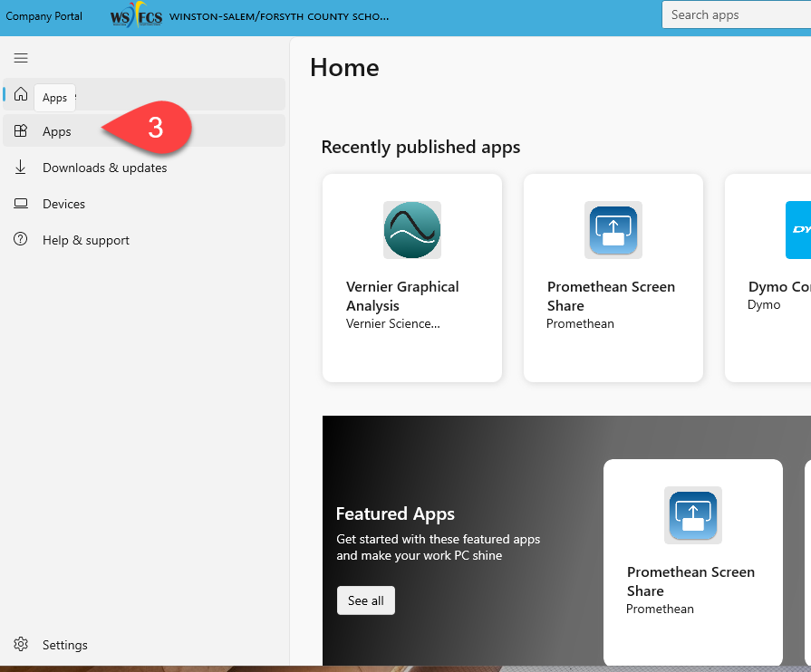
Task: Click the Vernier Graphical Analysis app icon
Action: point(412,230)
